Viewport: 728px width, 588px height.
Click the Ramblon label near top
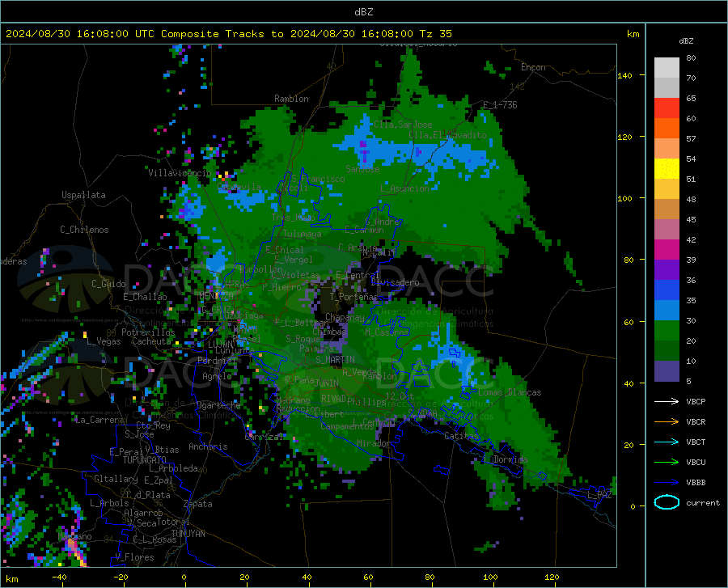pos(291,99)
